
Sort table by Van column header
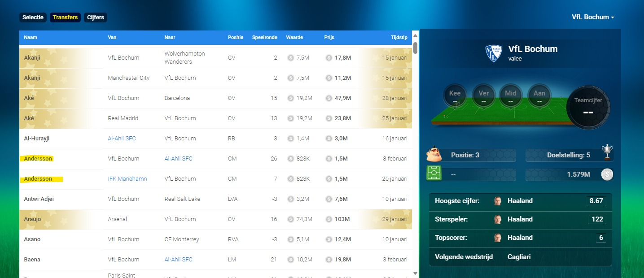[112, 37]
